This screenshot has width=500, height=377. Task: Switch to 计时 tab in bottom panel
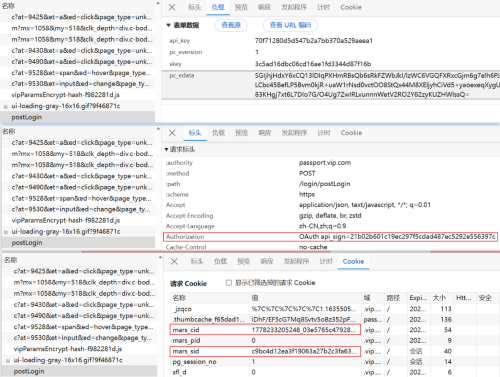point(326,262)
